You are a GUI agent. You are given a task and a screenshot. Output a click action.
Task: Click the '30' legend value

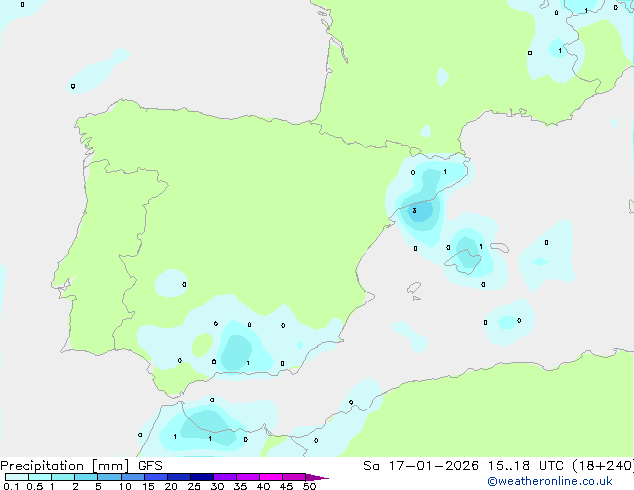(x=217, y=486)
